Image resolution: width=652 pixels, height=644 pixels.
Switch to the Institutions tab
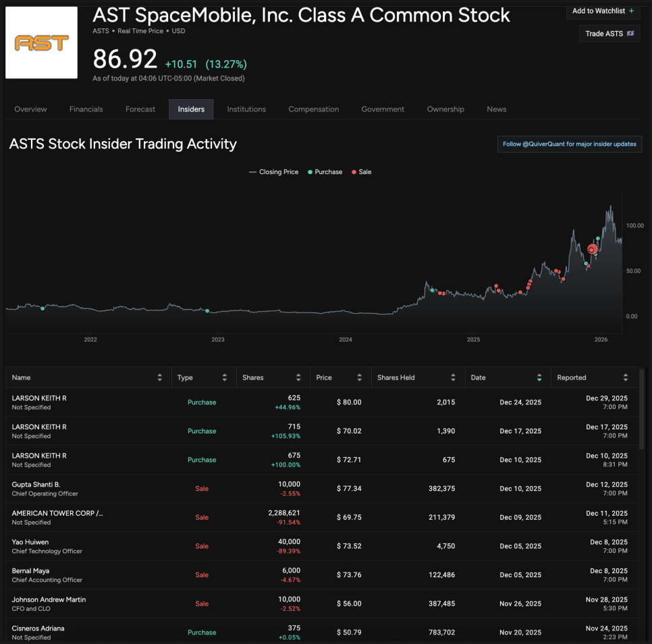tap(246, 109)
